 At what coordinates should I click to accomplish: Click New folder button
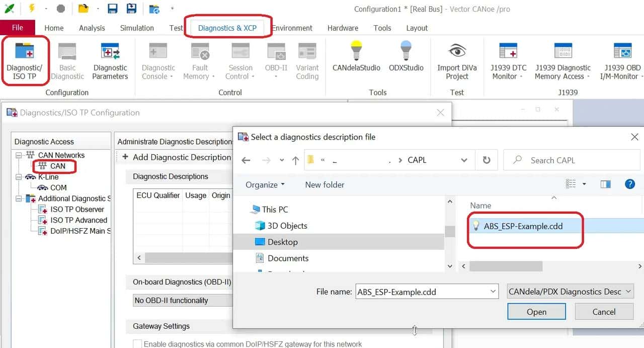[x=325, y=184]
